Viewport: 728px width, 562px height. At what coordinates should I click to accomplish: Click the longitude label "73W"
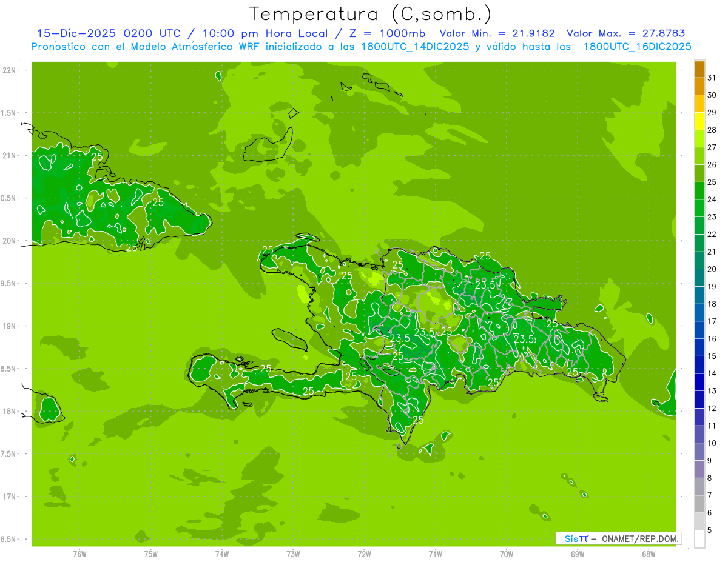[293, 554]
